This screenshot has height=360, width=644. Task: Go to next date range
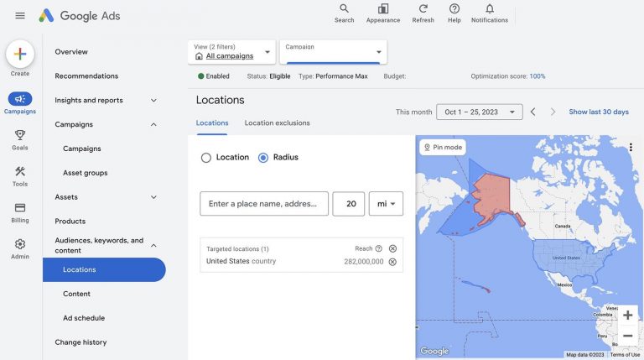click(x=553, y=112)
